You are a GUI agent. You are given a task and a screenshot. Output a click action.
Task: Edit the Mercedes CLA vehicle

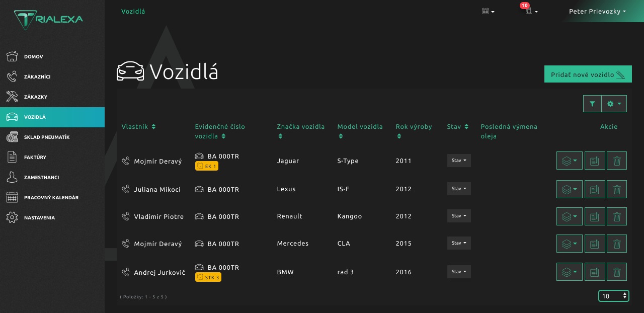click(x=595, y=244)
